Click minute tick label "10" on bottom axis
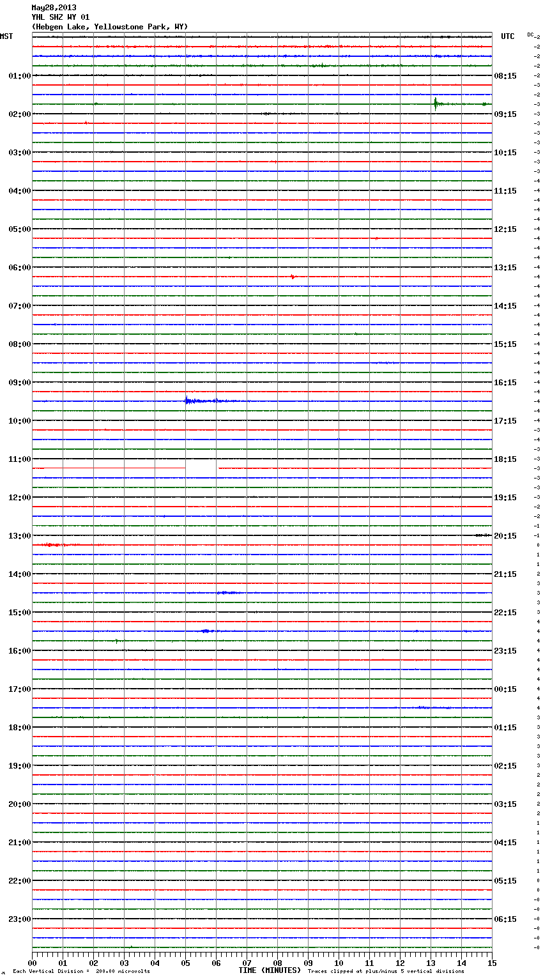The width and height of the screenshot is (543, 980). [x=339, y=963]
